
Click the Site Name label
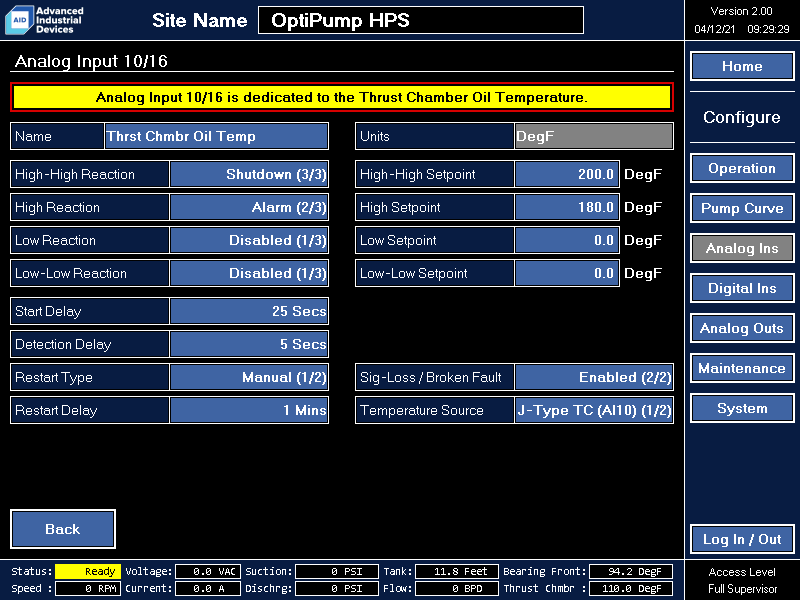tap(199, 20)
